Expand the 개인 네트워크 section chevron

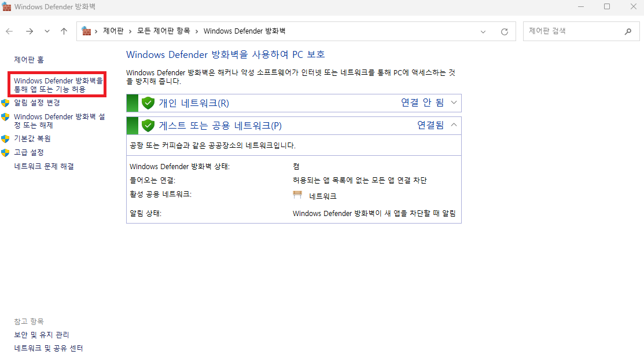tap(454, 103)
